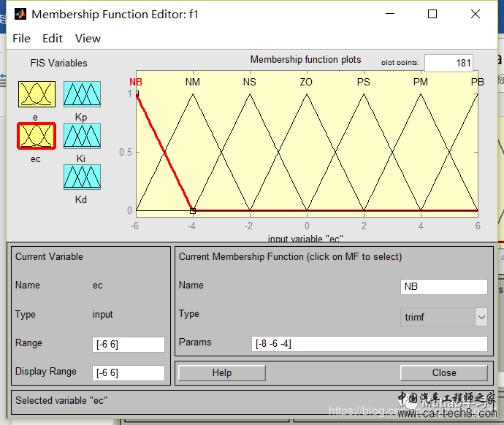Viewport: 504px width, 425px height.
Task: Edit the Params field [-8 -6 -4]
Action: tap(370, 344)
